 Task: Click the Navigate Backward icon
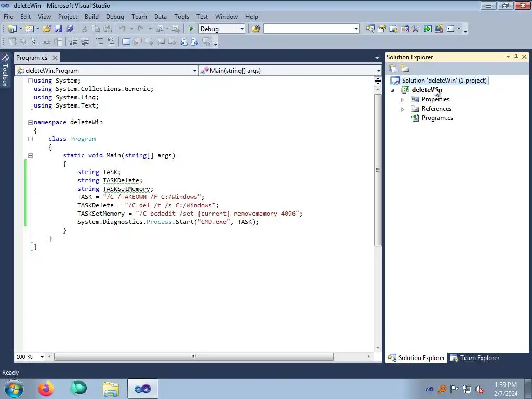(159, 29)
